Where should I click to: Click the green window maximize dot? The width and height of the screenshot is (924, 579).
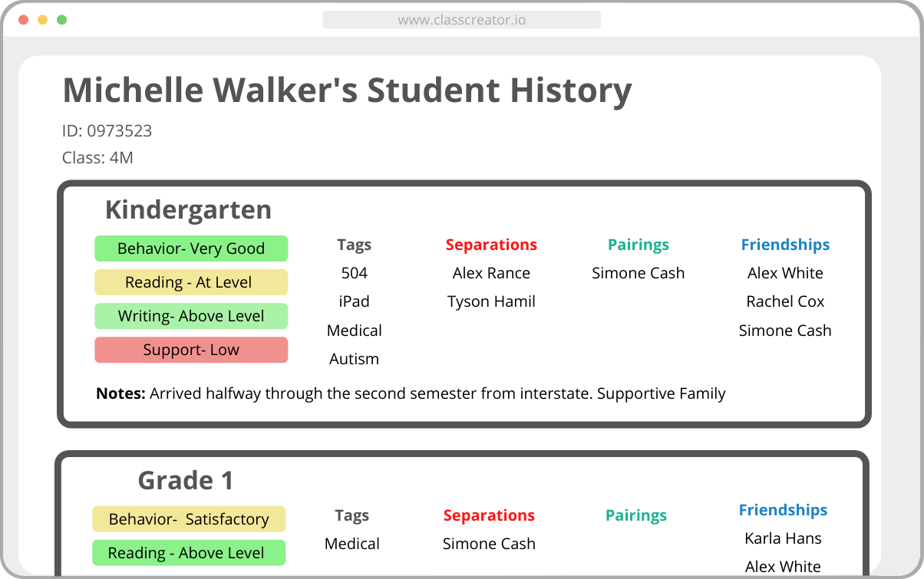[61, 20]
